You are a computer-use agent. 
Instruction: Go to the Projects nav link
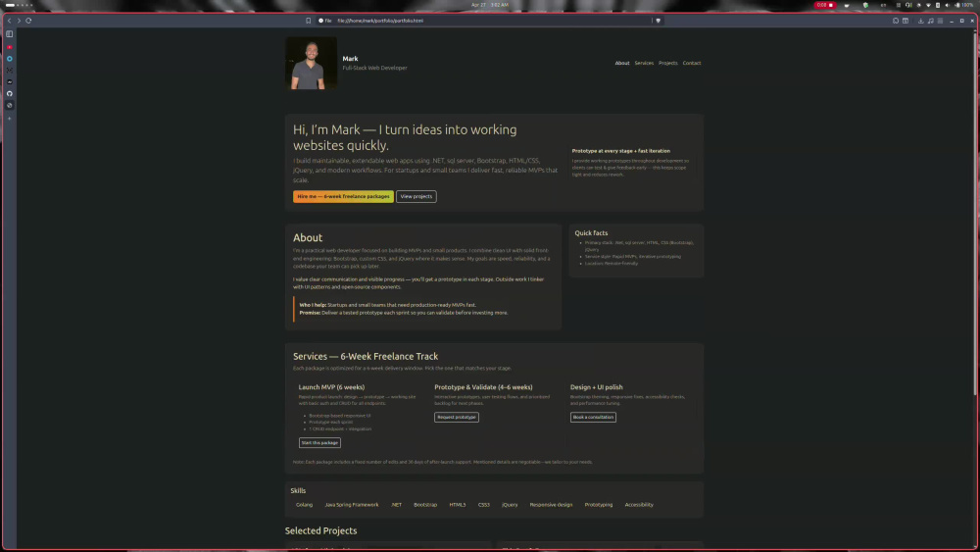pos(668,63)
